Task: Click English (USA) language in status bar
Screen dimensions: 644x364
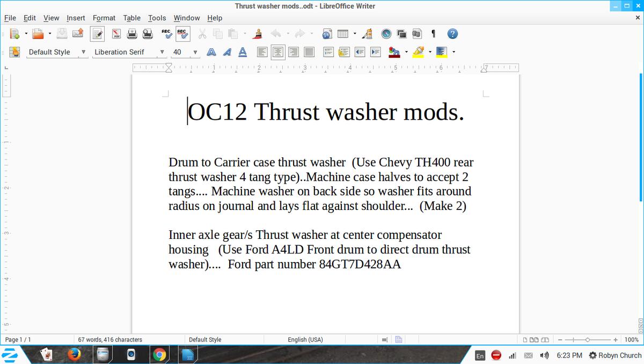Action: 305,339
